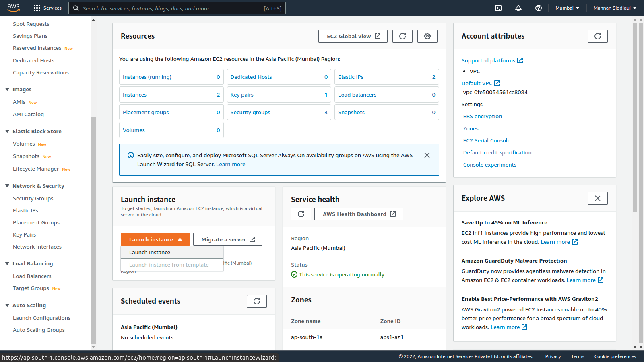
Task: Refresh the Account attributes panel
Action: [x=597, y=36]
